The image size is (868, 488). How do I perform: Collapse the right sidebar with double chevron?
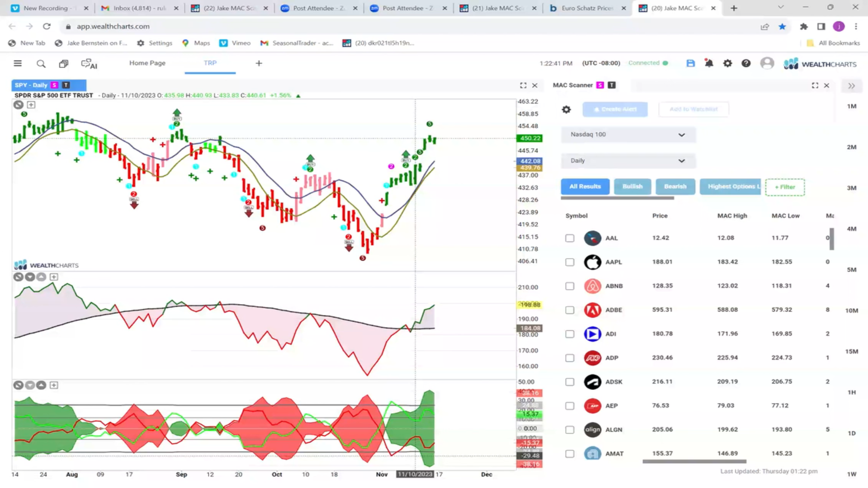pos(851,86)
